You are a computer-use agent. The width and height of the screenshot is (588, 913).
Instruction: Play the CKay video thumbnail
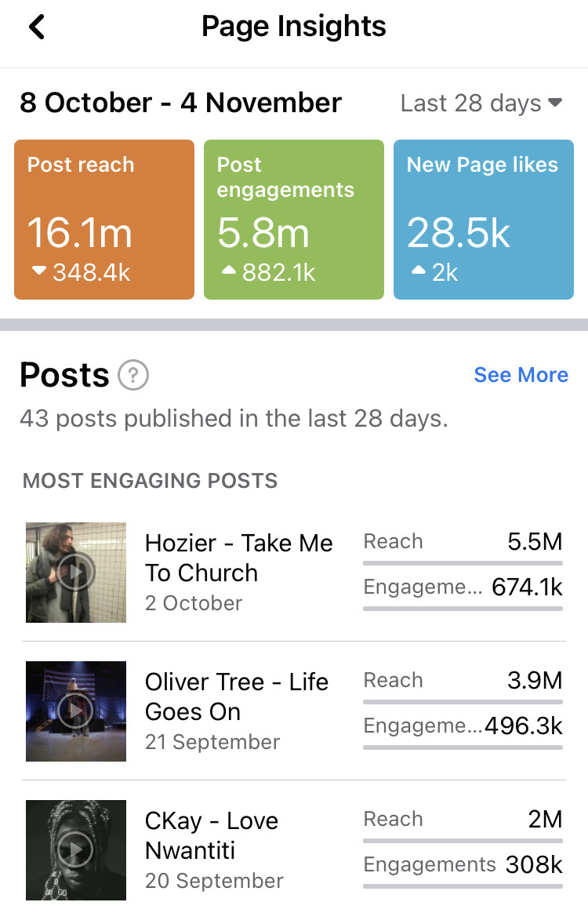(76, 850)
